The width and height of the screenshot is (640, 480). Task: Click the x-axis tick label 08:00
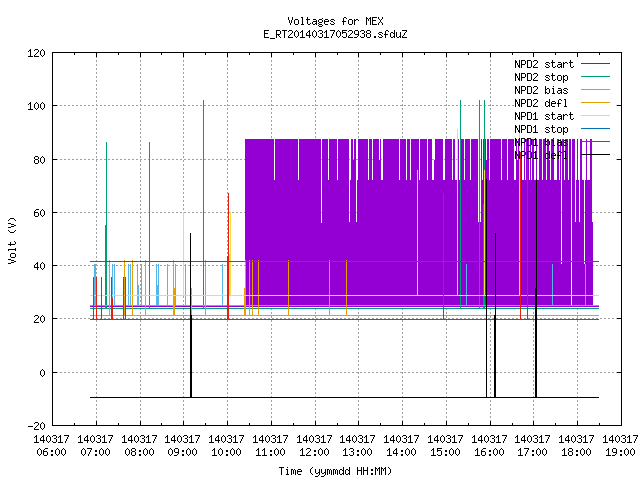(139, 452)
